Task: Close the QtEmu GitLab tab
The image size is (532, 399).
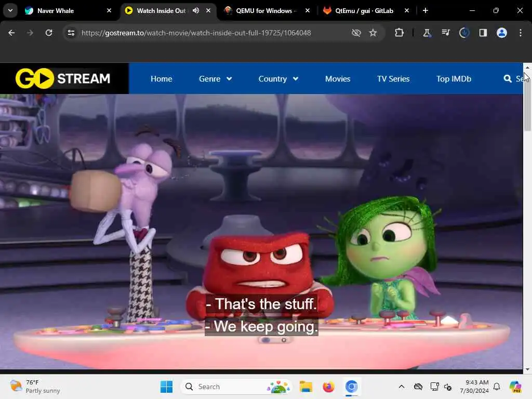Action: point(407,10)
